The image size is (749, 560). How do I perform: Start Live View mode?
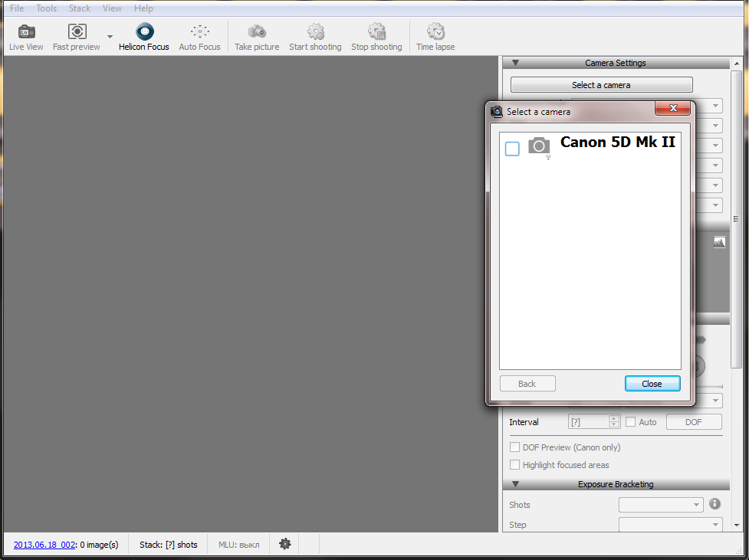(x=26, y=38)
